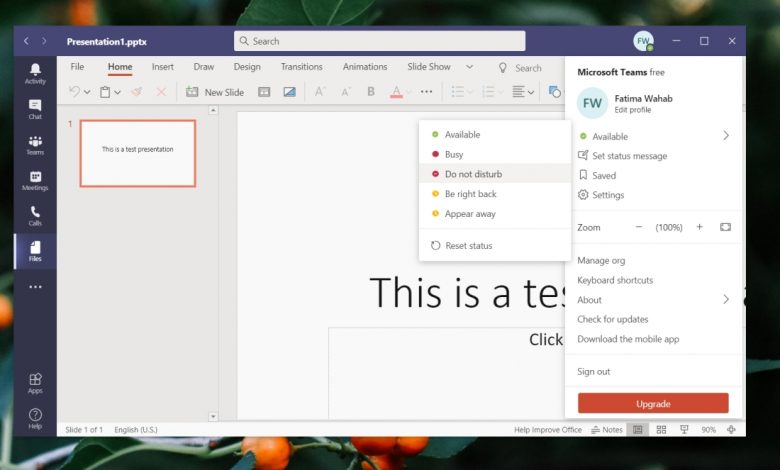Viewport: 780px width, 470px height.
Task: Click the Upgrade button
Action: (653, 403)
